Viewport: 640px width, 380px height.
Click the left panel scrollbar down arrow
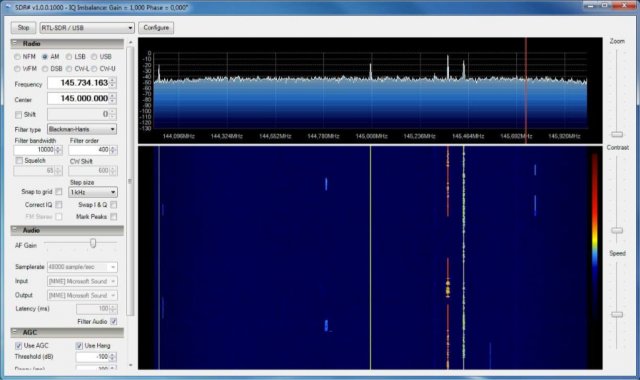coord(131,365)
